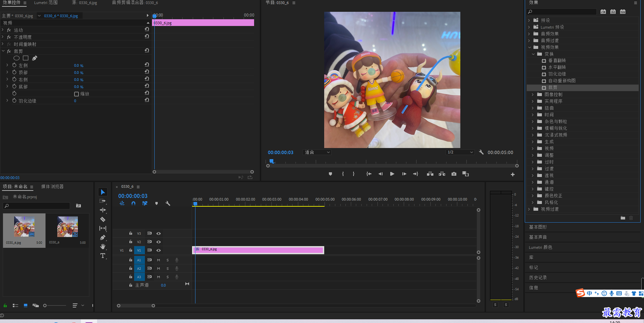Viewport: 644px width, 323px height.
Task: Open the 1/2 playback resolution dropdown
Action: (460, 152)
